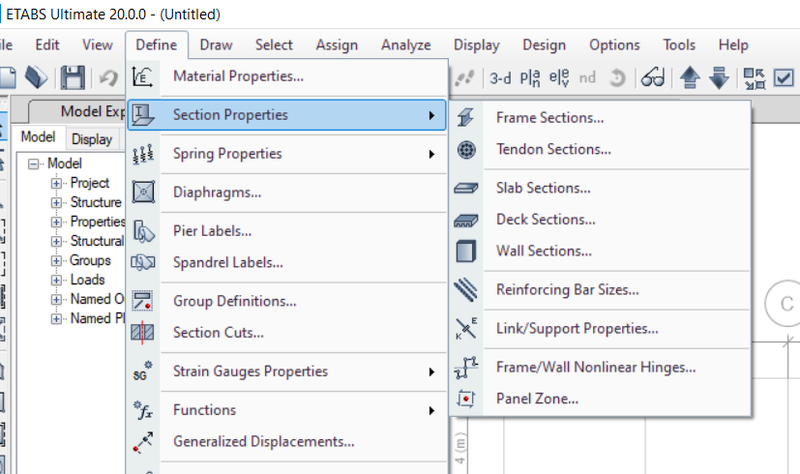This screenshot has width=800, height=474.
Task: Click the Material Properties icon in menu
Action: (142, 77)
